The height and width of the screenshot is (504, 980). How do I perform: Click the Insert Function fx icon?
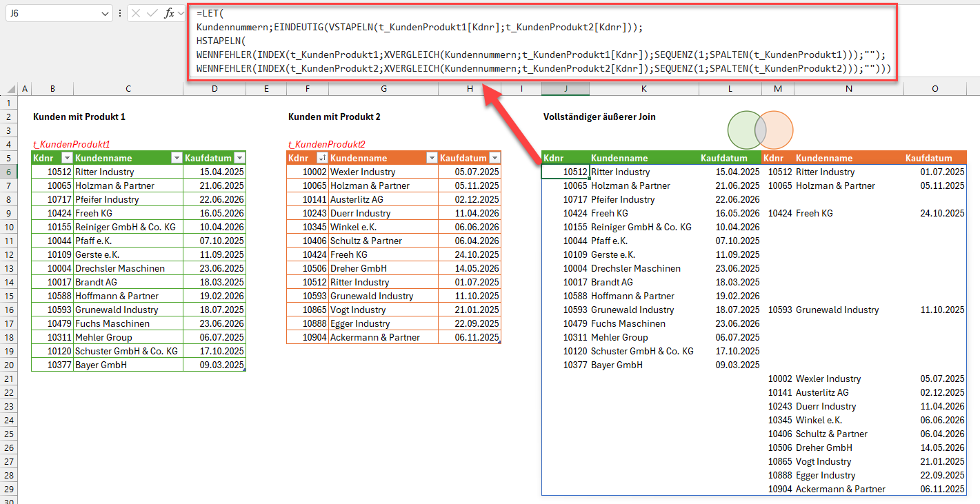click(169, 13)
